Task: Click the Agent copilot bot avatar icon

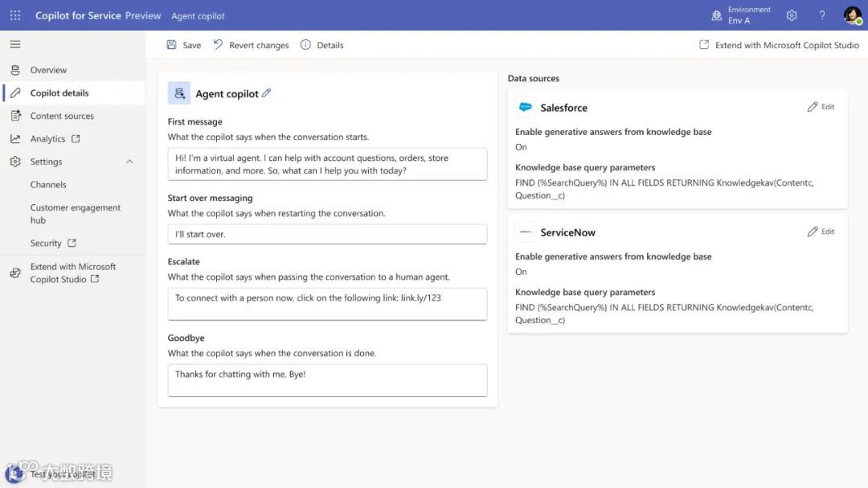Action: coord(178,93)
